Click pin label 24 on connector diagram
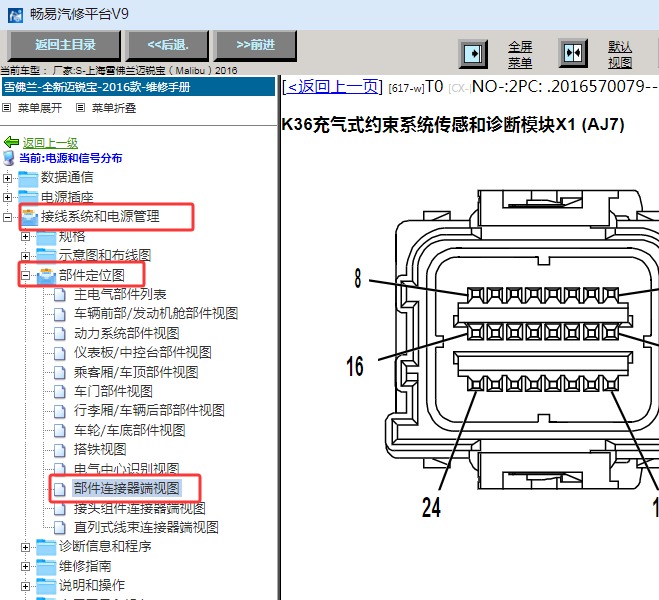This screenshot has height=600, width=659. tap(431, 507)
